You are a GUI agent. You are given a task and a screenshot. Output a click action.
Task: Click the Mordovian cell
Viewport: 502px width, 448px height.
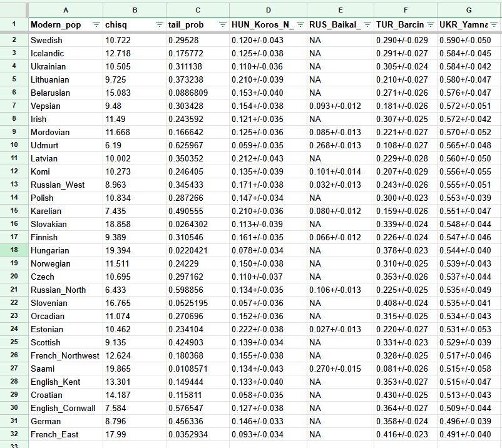[x=66, y=132]
